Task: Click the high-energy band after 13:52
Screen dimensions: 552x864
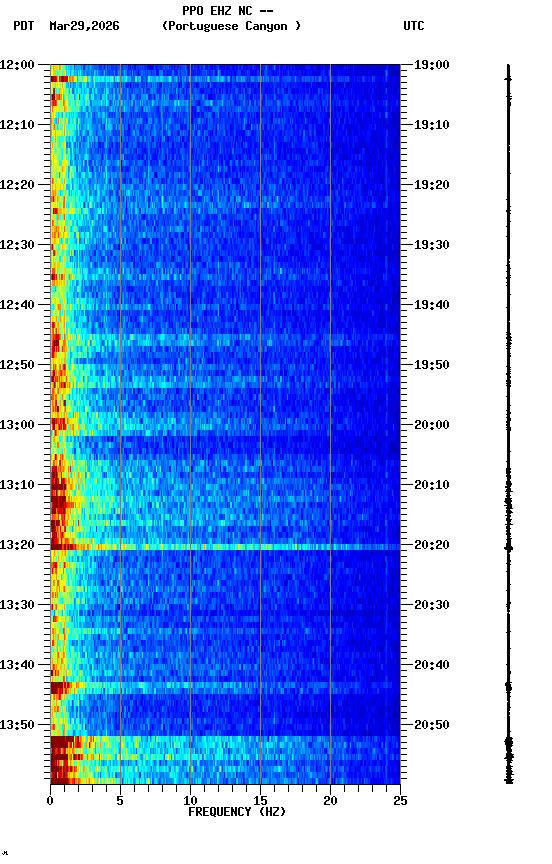Action: (x=225, y=760)
